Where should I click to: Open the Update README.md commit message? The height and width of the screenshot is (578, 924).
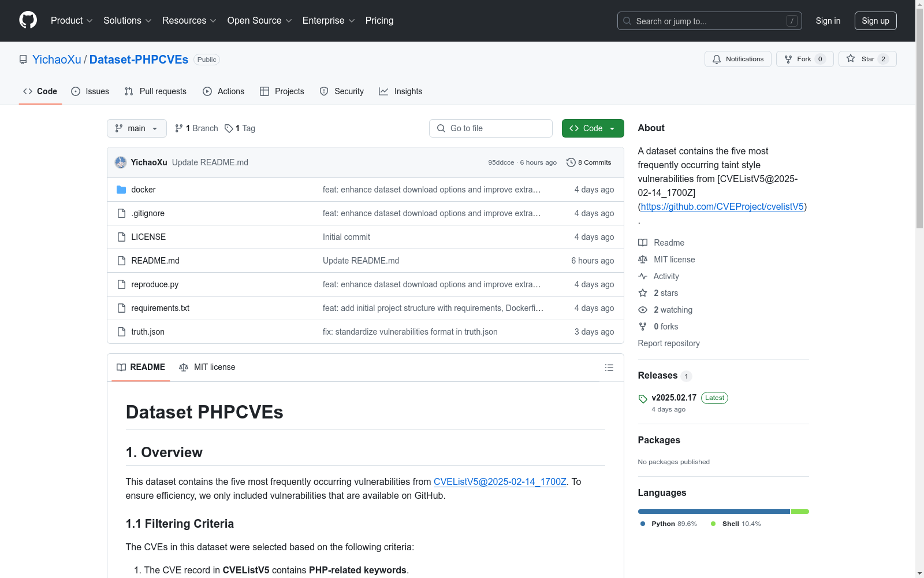210,162
